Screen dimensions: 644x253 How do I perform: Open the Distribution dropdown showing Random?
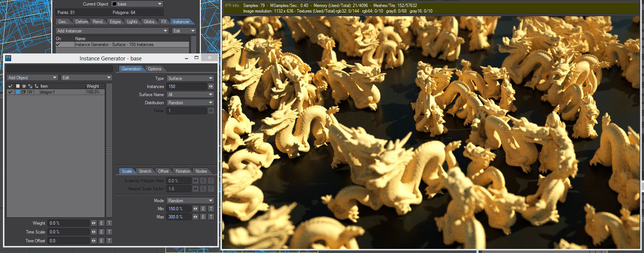point(190,103)
